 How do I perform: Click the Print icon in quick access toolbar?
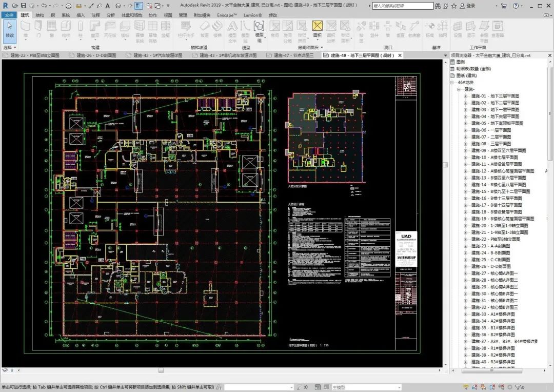click(68, 6)
